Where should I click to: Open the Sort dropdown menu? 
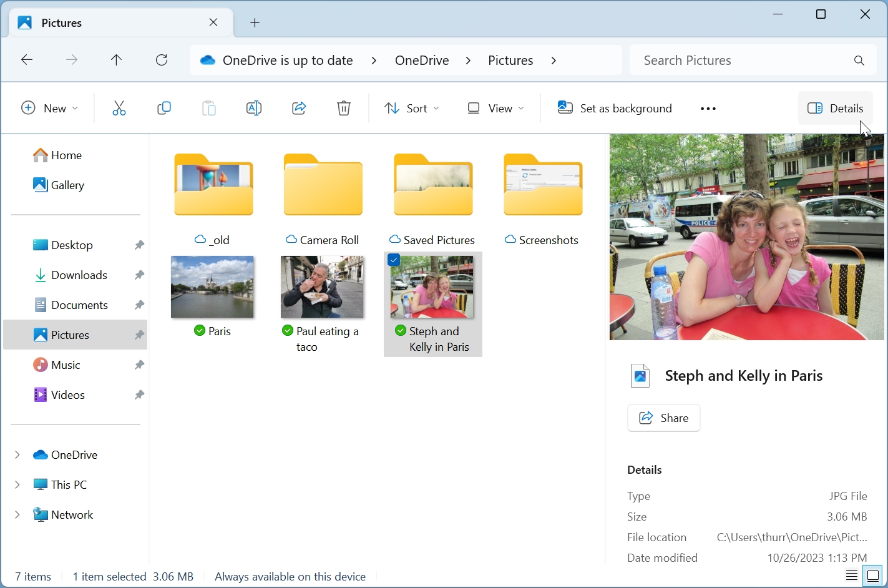412,109
